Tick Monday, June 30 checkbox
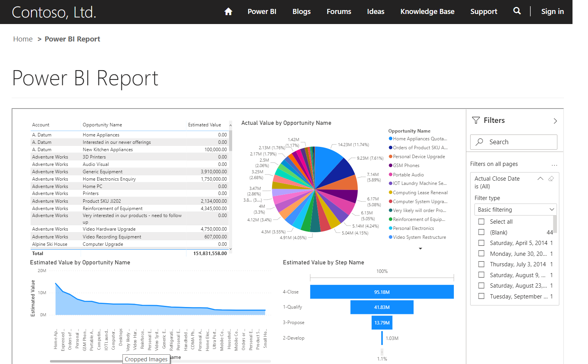The height and width of the screenshot is (364, 588). 481,254
